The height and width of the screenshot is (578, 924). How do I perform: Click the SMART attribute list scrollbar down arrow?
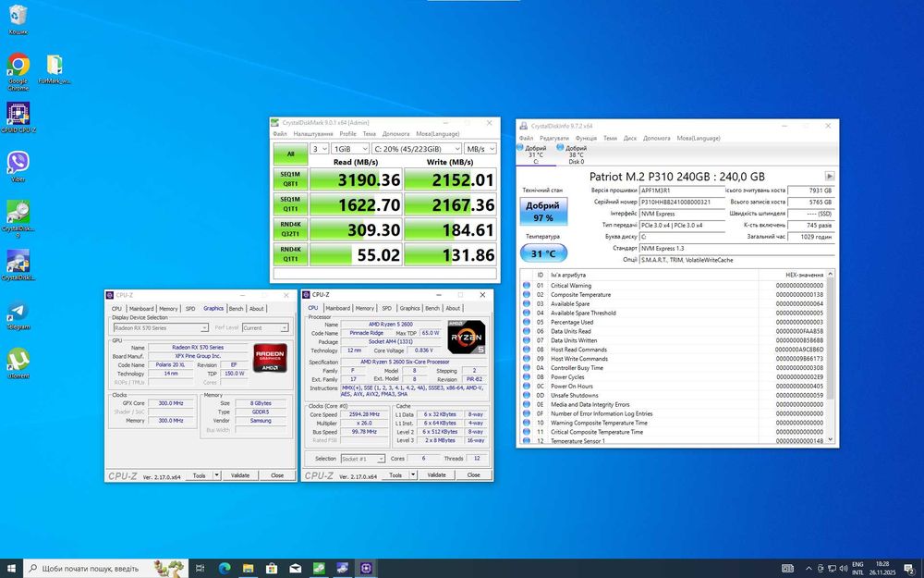pos(831,439)
